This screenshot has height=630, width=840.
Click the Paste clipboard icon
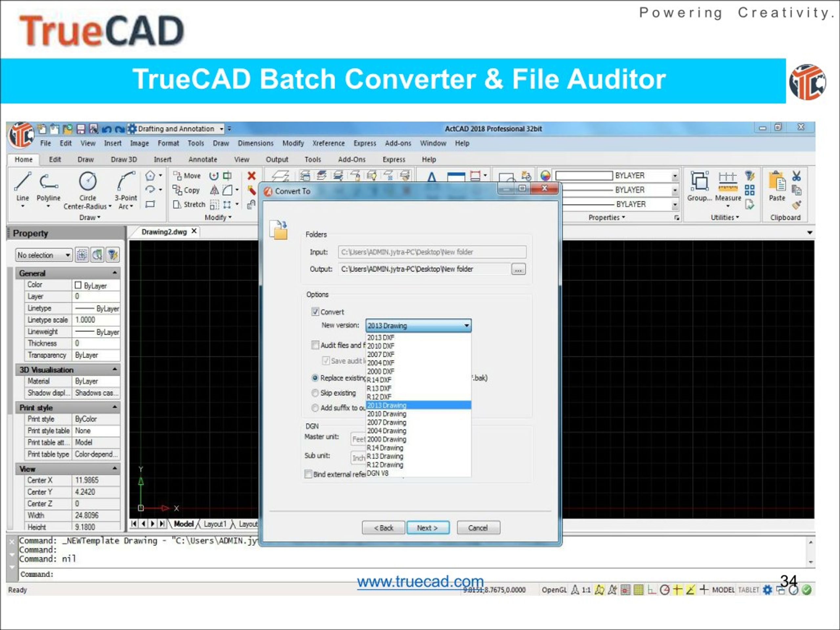777,186
